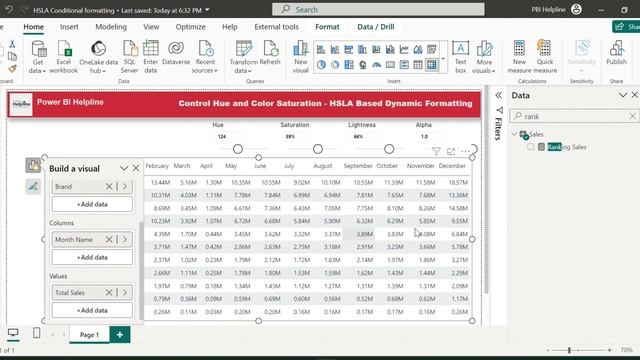Click the title bar Search box
This screenshot has width=640, height=360.
coord(378,9)
